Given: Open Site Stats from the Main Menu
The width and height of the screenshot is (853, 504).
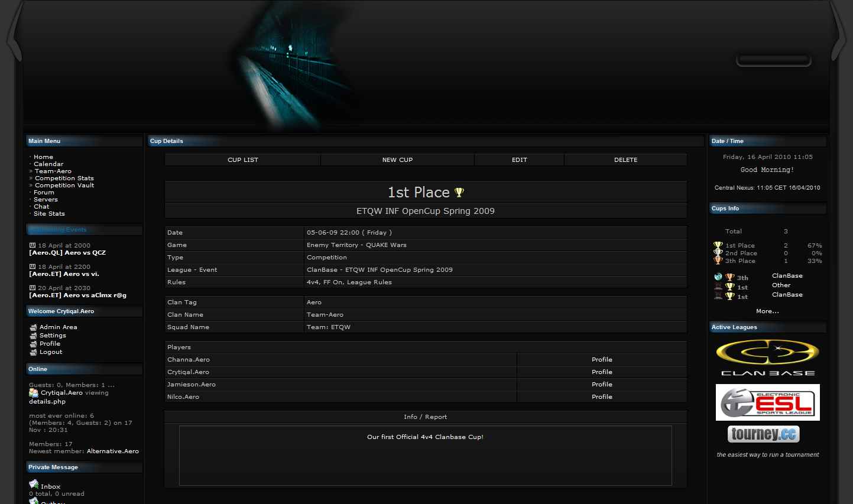Looking at the screenshot, I should click(49, 214).
